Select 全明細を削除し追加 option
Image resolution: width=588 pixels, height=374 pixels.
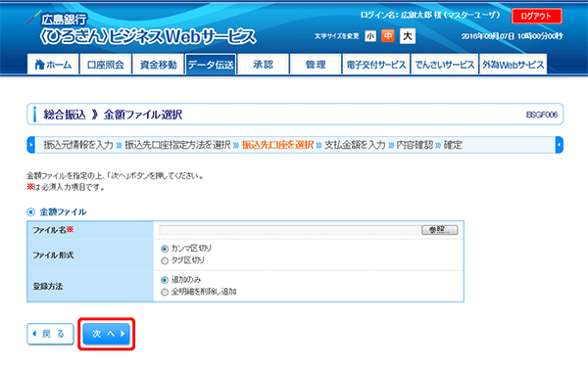(x=165, y=293)
